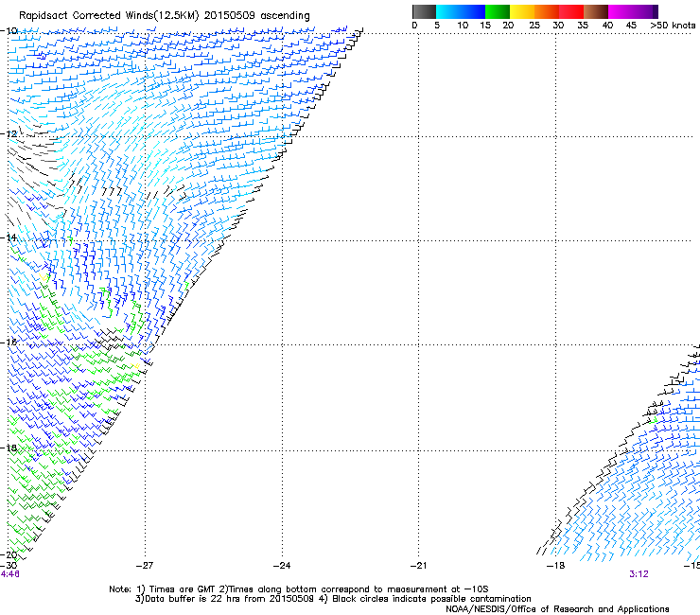The image size is (700, 615).
Task: Click the note "Black circles indicate possible contamination"
Action: tap(431, 599)
